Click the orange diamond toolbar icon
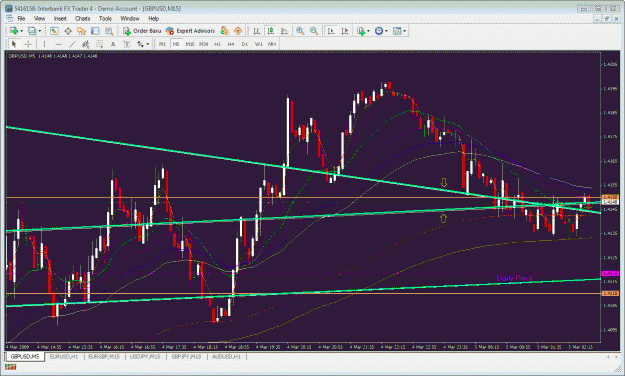Image resolution: width=625 pixels, height=376 pixels. click(x=238, y=31)
